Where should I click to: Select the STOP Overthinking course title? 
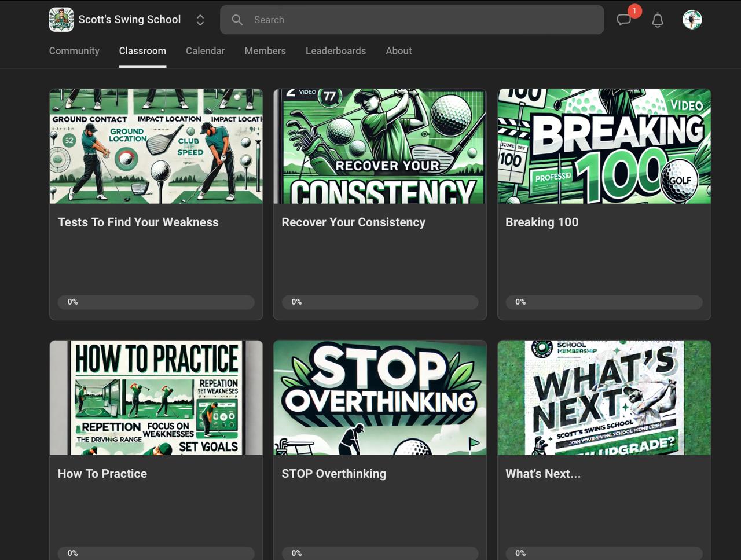[333, 474]
